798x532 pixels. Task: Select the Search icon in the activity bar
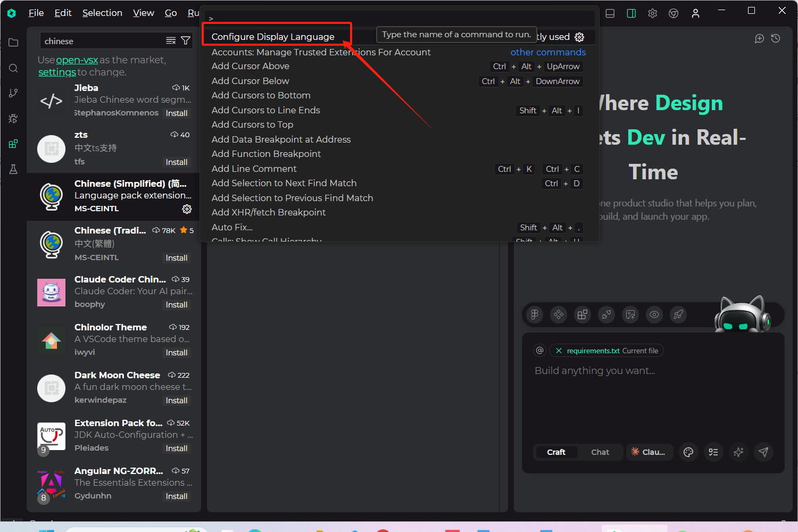(13, 68)
